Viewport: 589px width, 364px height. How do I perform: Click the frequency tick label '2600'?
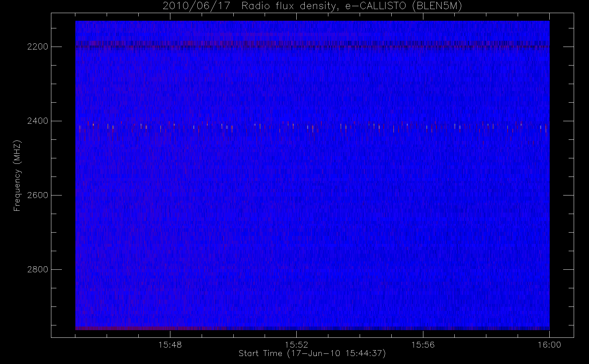[38, 195]
